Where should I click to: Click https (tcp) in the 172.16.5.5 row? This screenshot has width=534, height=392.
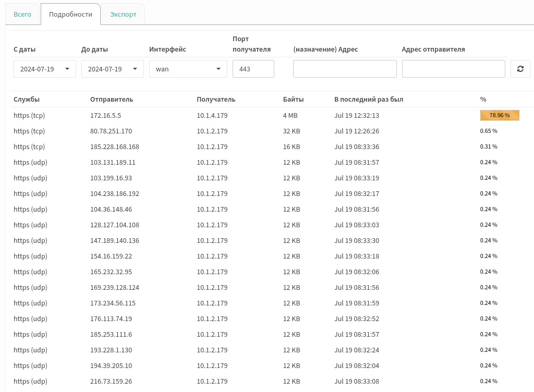click(x=29, y=115)
